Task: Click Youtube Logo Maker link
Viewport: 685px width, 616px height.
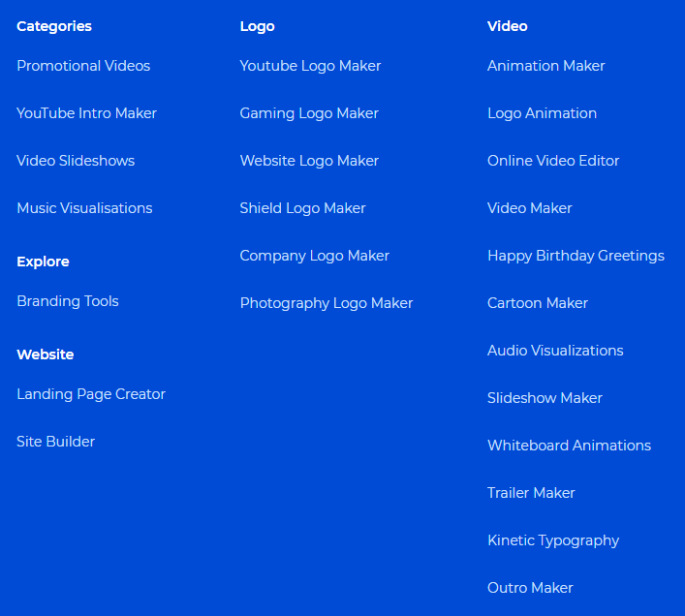Action: coord(310,66)
